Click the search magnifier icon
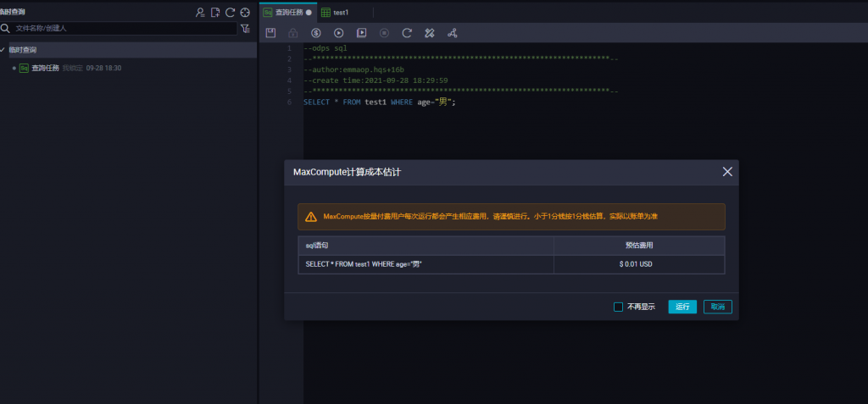This screenshot has width=868, height=404. click(5, 28)
